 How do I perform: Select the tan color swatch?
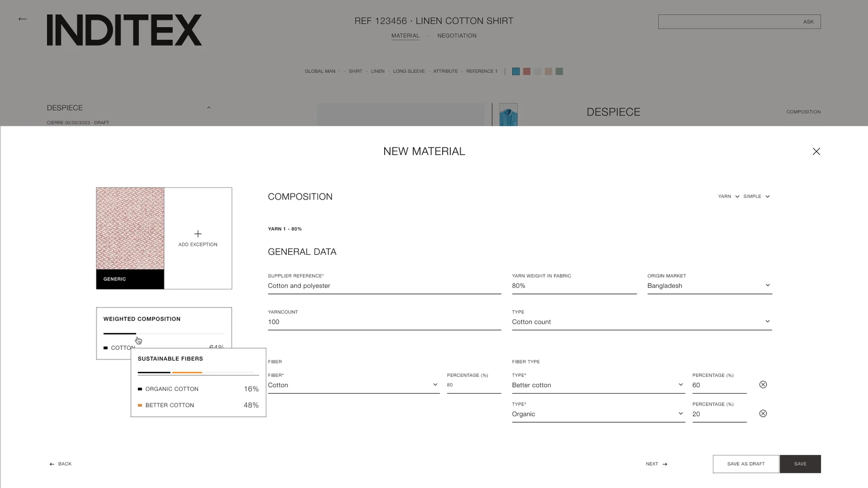click(548, 71)
